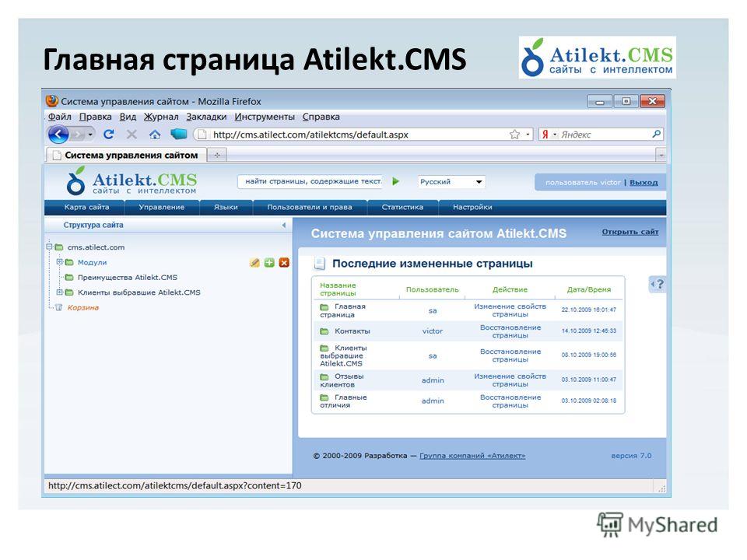Open the Управление section
Image resolution: width=747 pixels, height=560 pixels.
point(162,207)
